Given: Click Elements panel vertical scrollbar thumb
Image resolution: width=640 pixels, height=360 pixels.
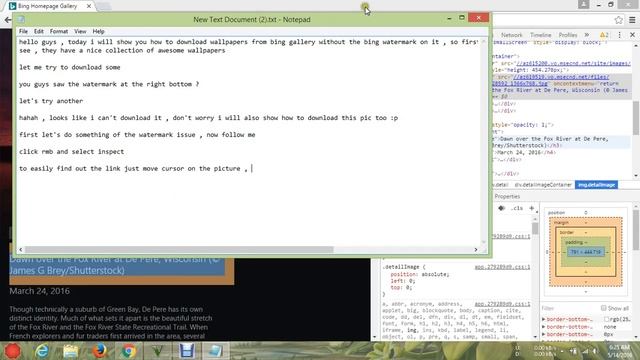Looking at the screenshot, I should (x=636, y=118).
